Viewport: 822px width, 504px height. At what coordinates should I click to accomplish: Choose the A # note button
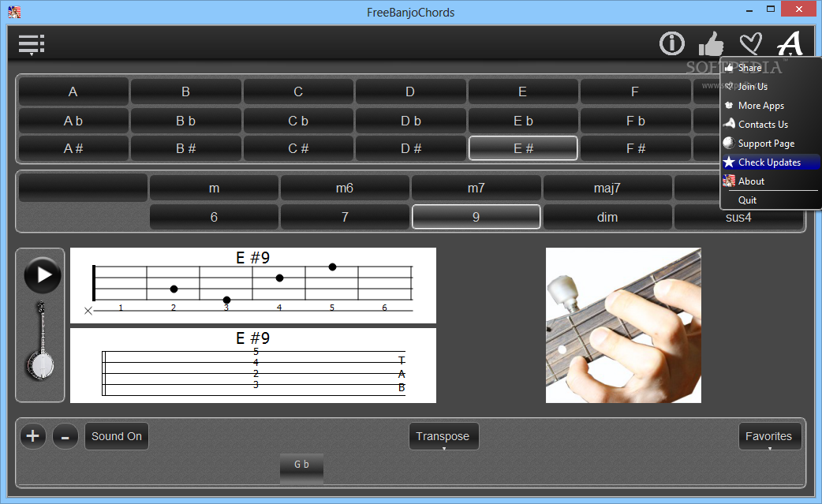(73, 148)
